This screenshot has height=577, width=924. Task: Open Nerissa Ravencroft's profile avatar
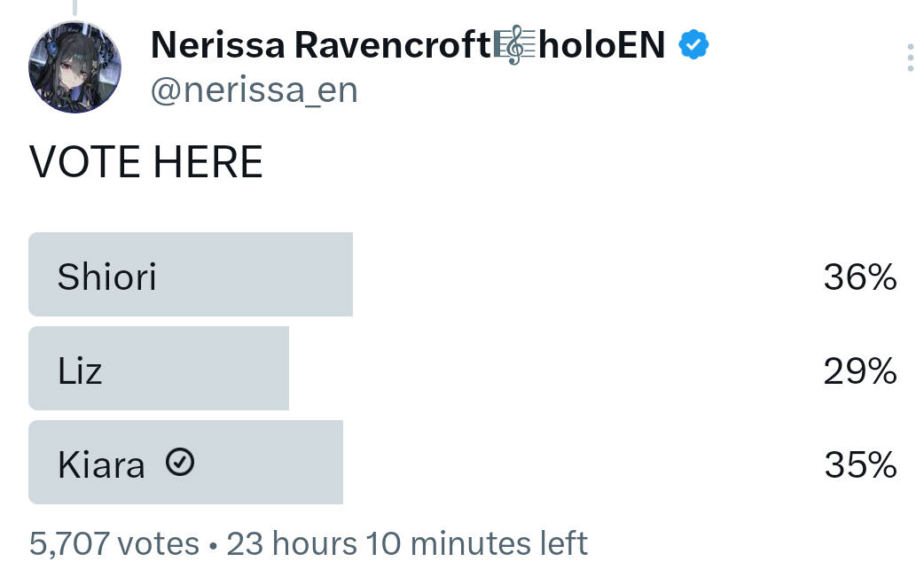pyautogui.click(x=74, y=66)
